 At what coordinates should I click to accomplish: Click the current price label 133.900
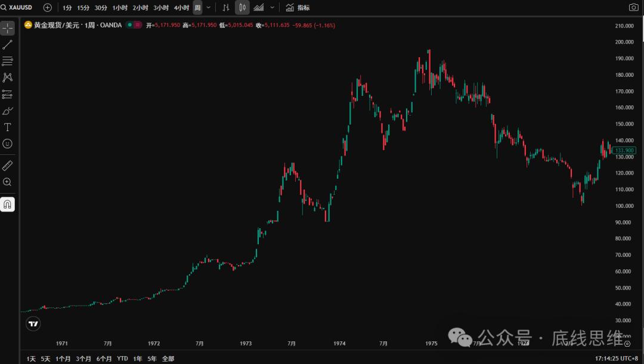tap(624, 151)
